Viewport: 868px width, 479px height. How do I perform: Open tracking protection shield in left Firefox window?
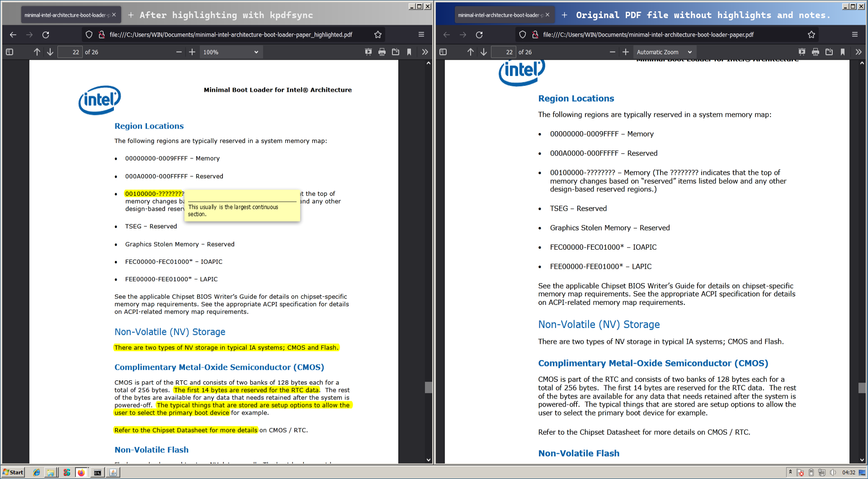(x=89, y=34)
